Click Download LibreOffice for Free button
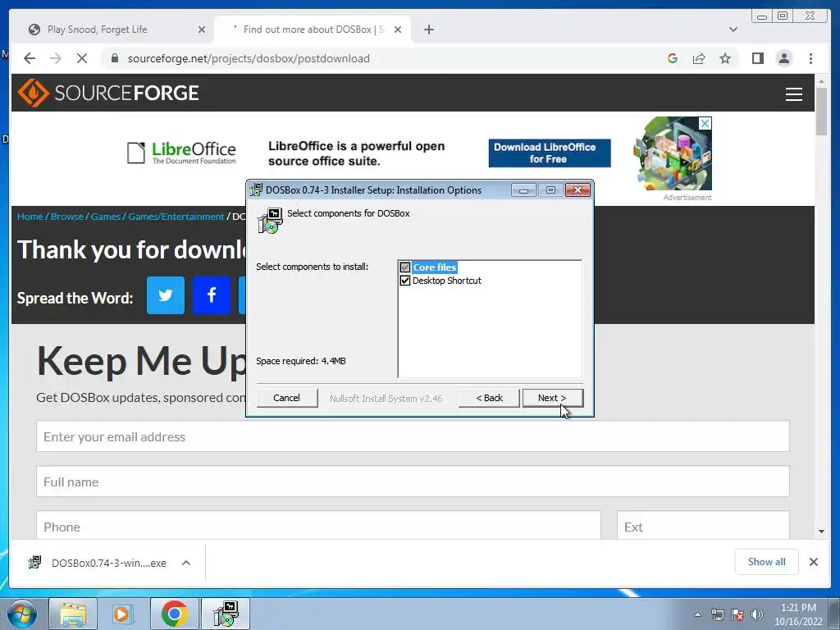840x630 pixels. [549, 153]
